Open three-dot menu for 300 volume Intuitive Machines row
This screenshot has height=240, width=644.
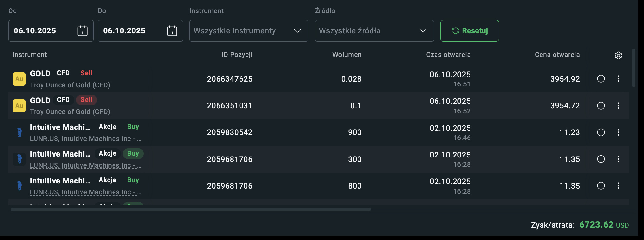click(618, 159)
